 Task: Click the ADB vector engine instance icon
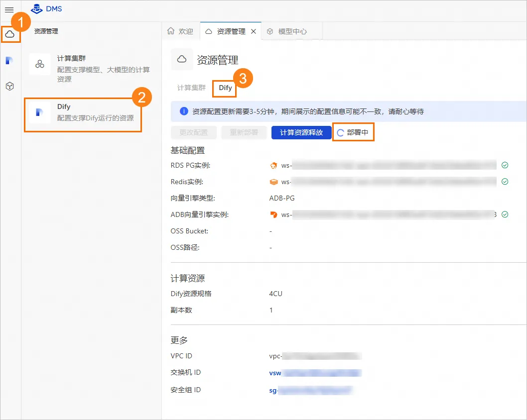(x=273, y=214)
